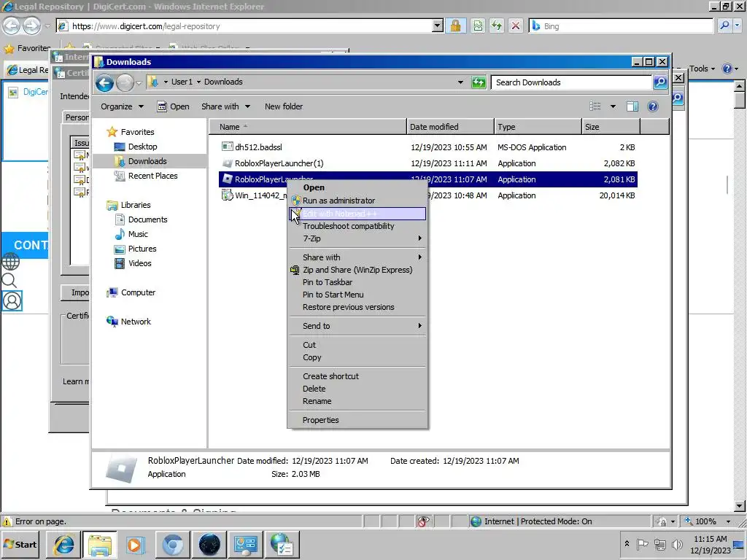The width and height of the screenshot is (747, 560).
Task: Click New folder button
Action: click(x=284, y=106)
